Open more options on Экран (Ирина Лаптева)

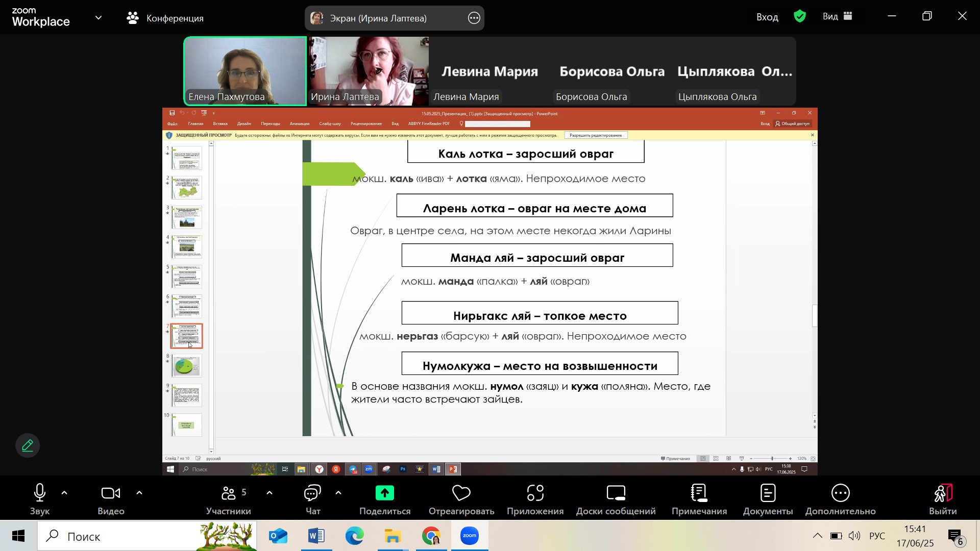474,18
